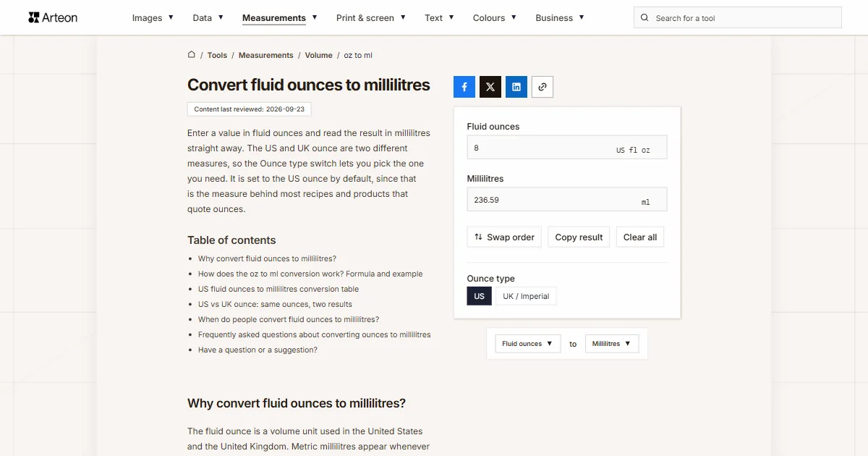The width and height of the screenshot is (868, 456).
Task: Click the Copy result button
Action: tap(579, 237)
